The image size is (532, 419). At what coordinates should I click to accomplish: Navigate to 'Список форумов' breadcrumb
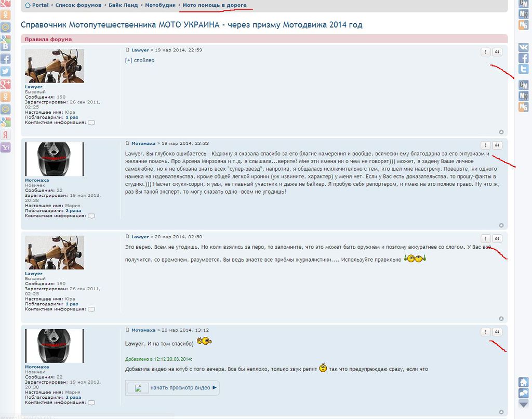pyautogui.click(x=78, y=5)
